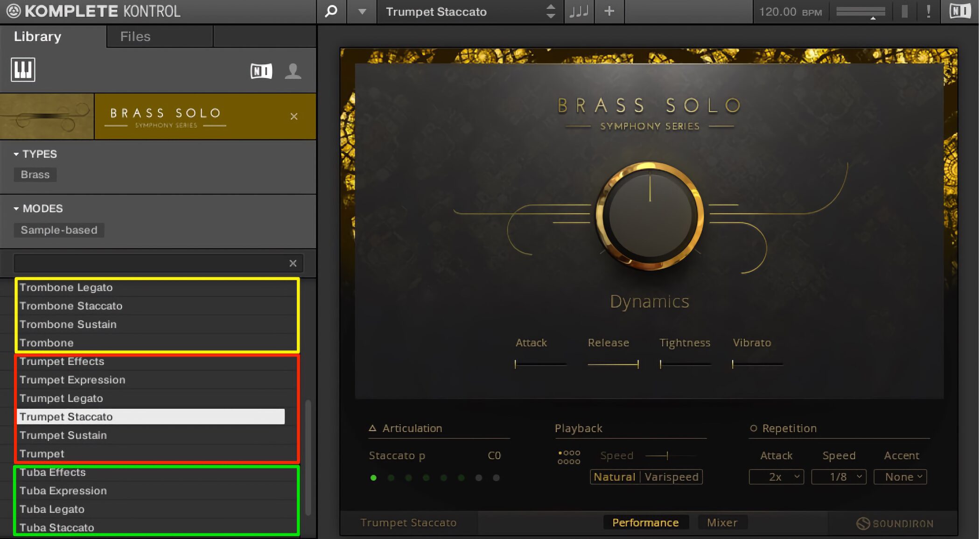Select the last grey articulation dot
Image resolution: width=980 pixels, height=539 pixels.
(x=496, y=477)
